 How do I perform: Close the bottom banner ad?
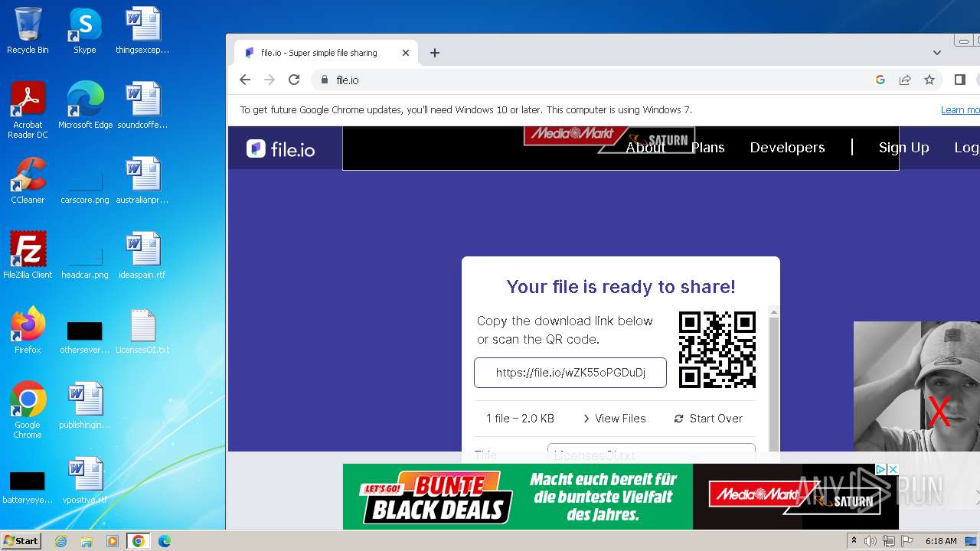click(893, 469)
